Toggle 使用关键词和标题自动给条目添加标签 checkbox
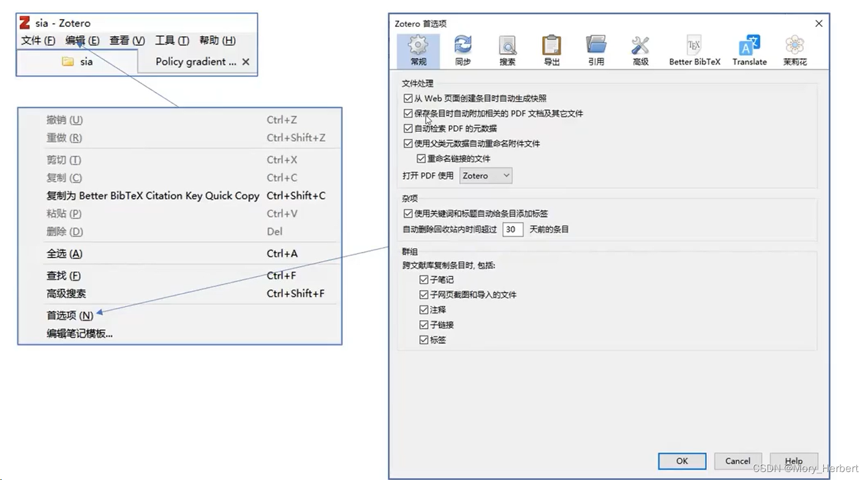868x480 pixels. coord(408,214)
